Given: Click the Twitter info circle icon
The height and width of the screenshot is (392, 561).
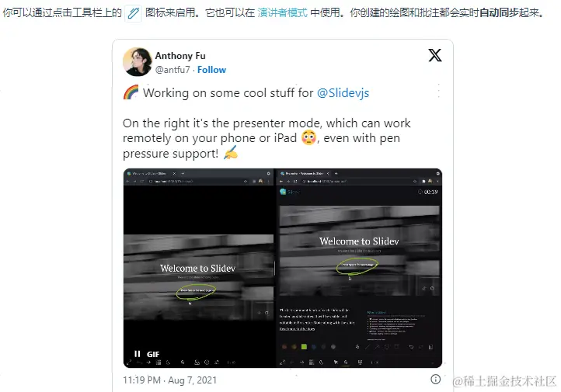Looking at the screenshot, I should (x=435, y=379).
